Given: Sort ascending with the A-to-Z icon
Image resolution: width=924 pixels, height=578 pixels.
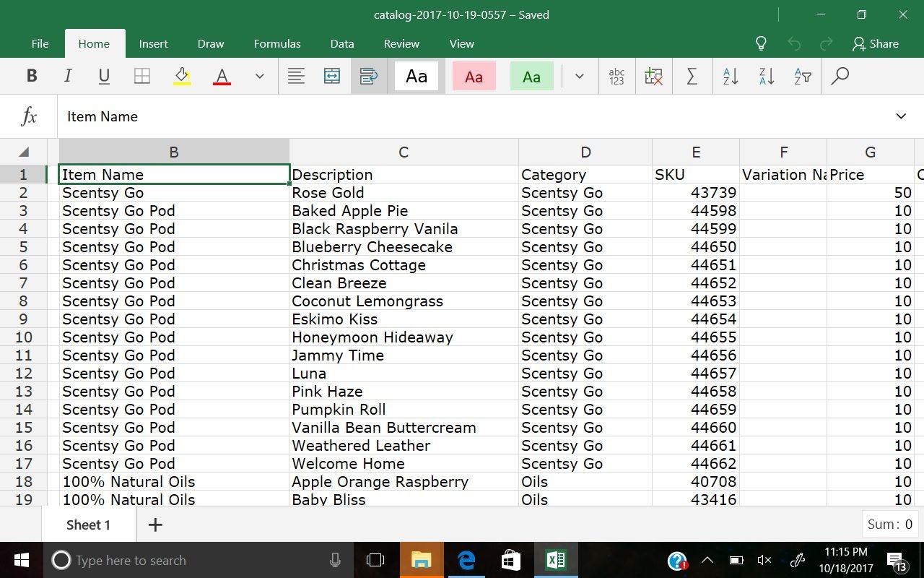Looking at the screenshot, I should coord(730,77).
